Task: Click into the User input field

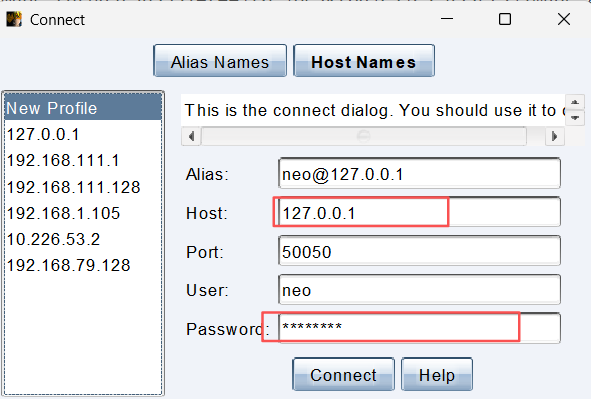Action: click(x=419, y=290)
